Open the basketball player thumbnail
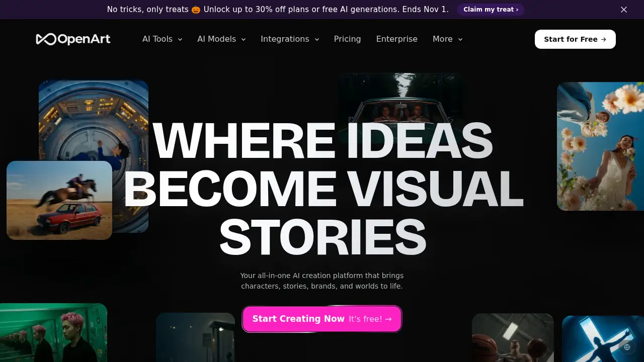 coord(513,337)
